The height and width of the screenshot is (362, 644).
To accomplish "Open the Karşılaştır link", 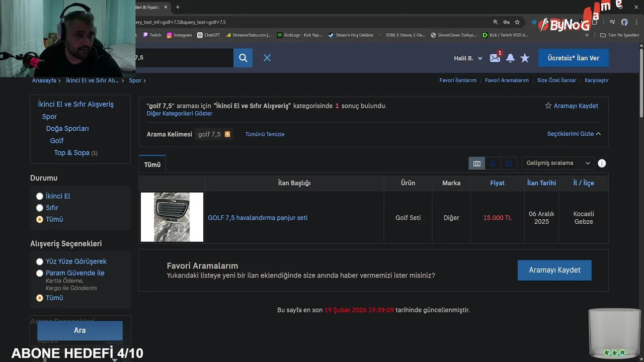I will click(x=597, y=80).
